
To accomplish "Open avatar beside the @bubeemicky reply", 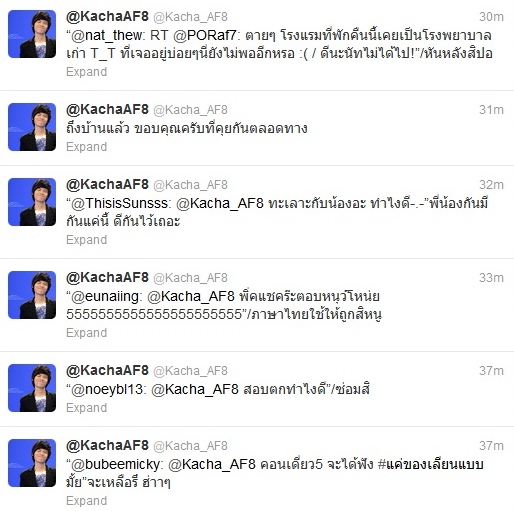I will pos(32,463).
